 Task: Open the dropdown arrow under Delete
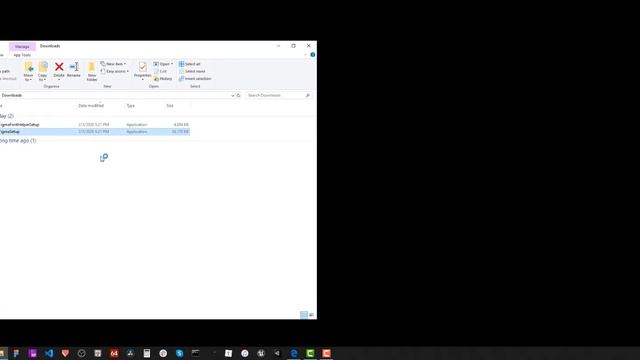point(59,80)
